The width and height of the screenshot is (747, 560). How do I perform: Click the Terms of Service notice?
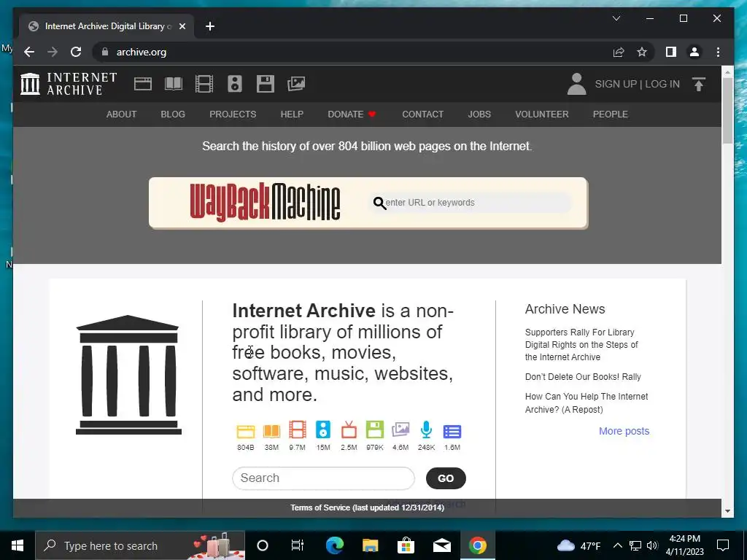point(368,507)
